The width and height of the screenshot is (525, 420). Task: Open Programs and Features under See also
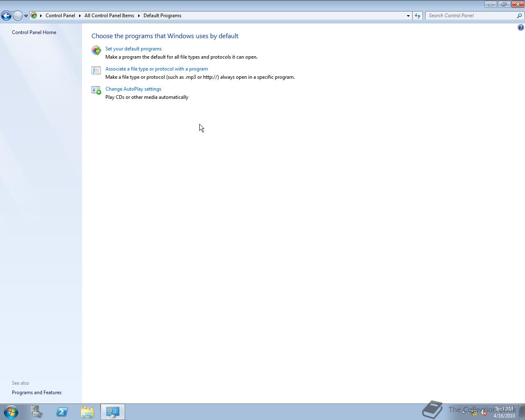pyautogui.click(x=37, y=393)
